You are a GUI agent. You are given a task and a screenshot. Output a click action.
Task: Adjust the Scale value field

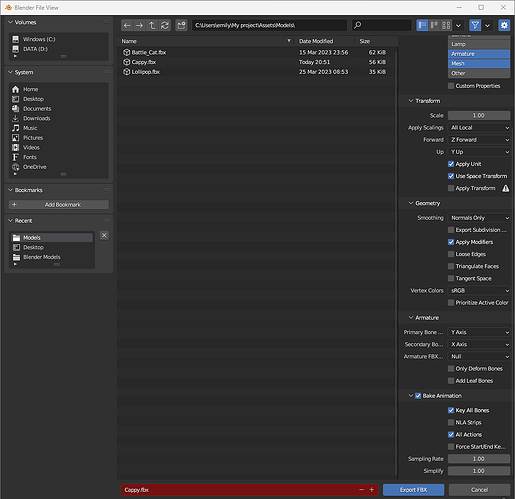[479, 115]
